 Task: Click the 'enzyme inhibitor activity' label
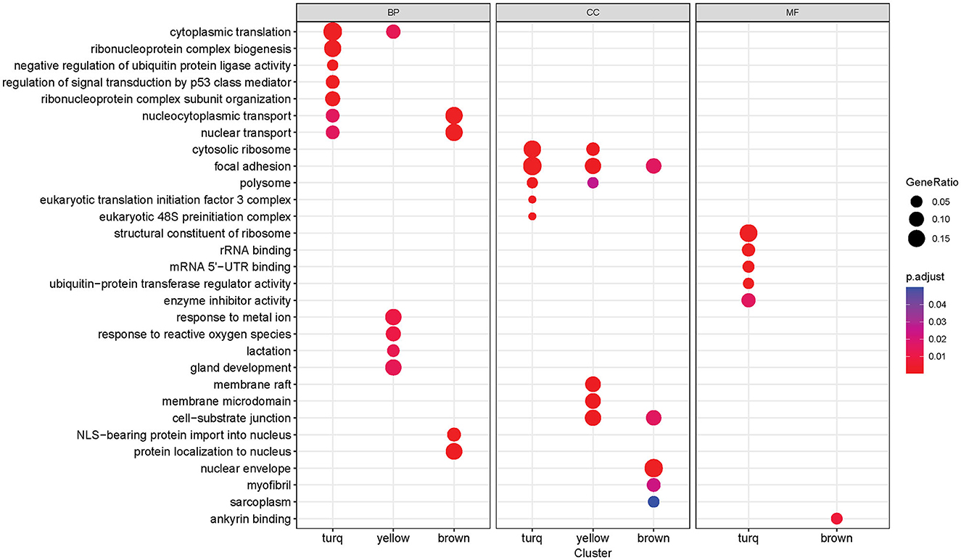tap(226, 300)
